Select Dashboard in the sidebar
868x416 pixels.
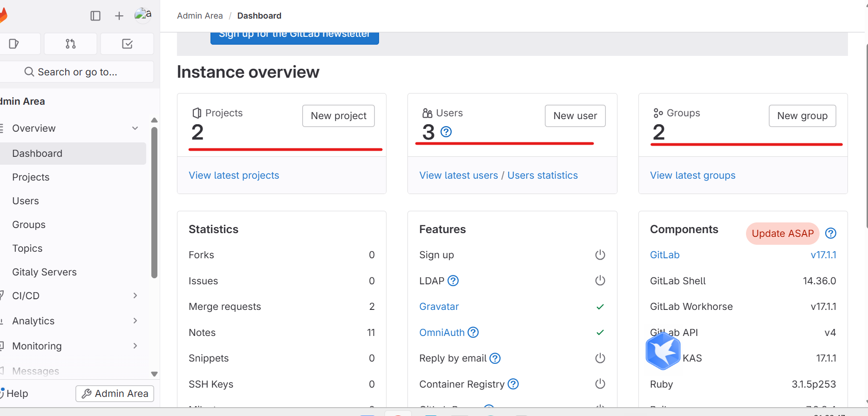(x=73, y=154)
